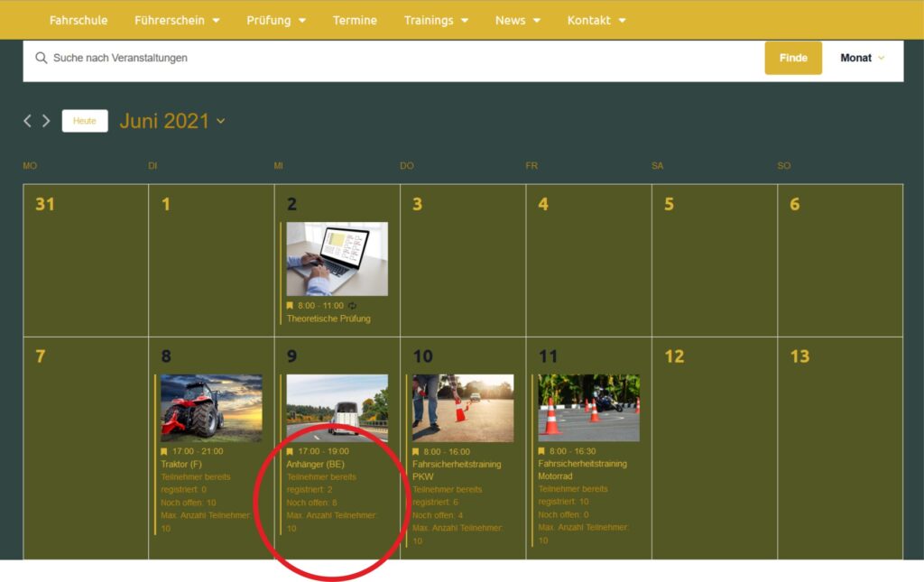The width and height of the screenshot is (924, 582).
Task: Expand the Monat view dropdown
Action: pos(862,58)
